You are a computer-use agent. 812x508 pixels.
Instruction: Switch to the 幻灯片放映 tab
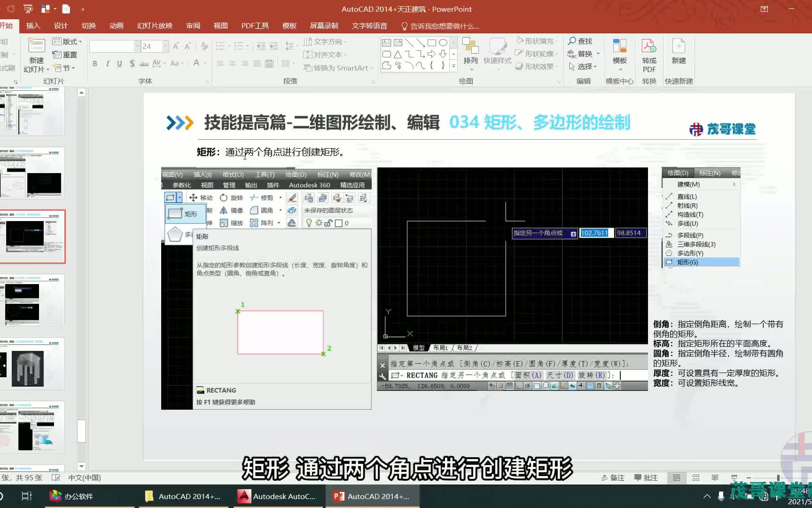[154, 26]
